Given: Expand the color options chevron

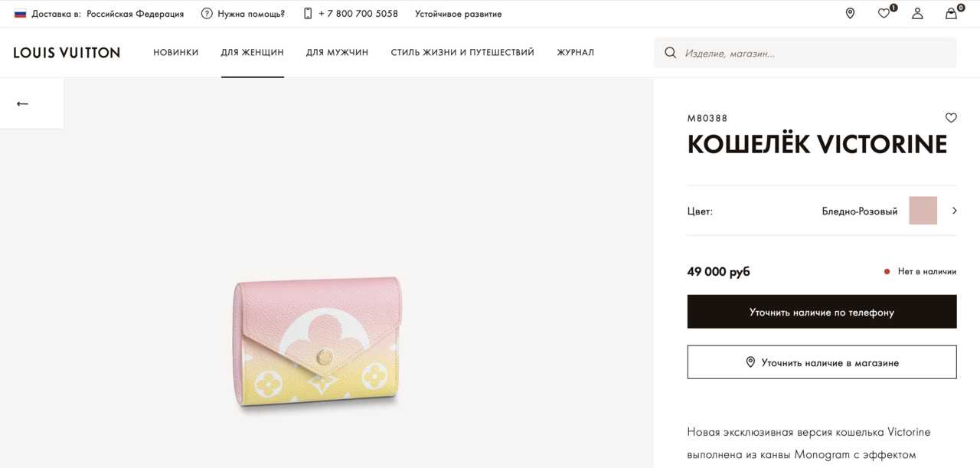Looking at the screenshot, I should pos(954,211).
